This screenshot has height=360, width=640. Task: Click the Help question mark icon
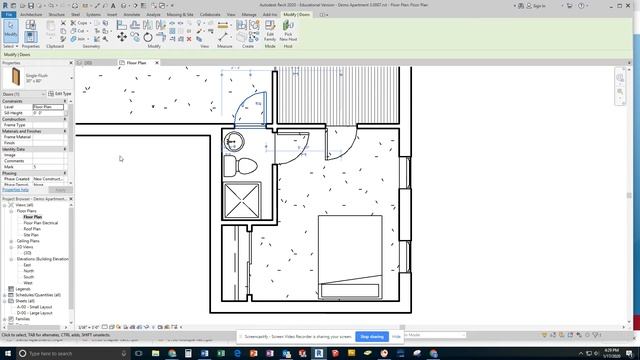point(581,6)
